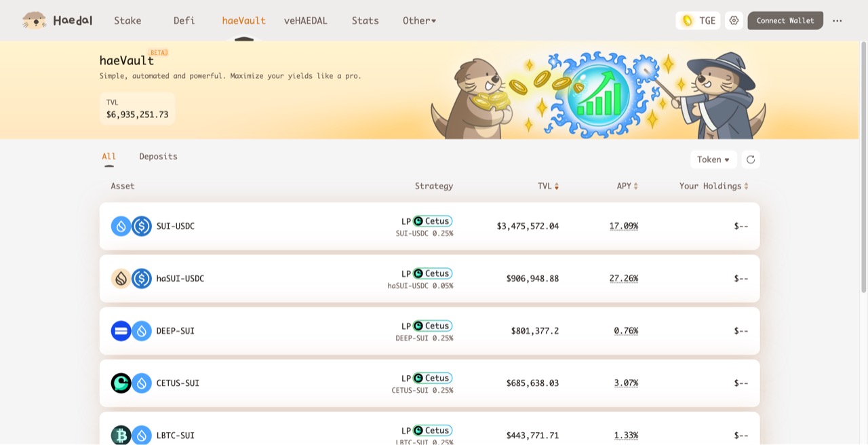Click the Connect Wallet button
Image resolution: width=868 pixels, height=445 pixels.
click(x=785, y=20)
